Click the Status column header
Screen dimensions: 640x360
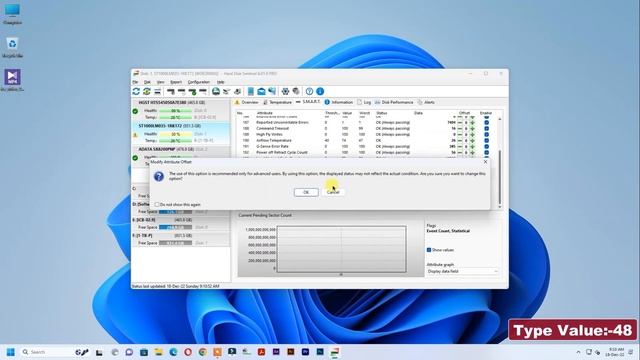(382, 113)
